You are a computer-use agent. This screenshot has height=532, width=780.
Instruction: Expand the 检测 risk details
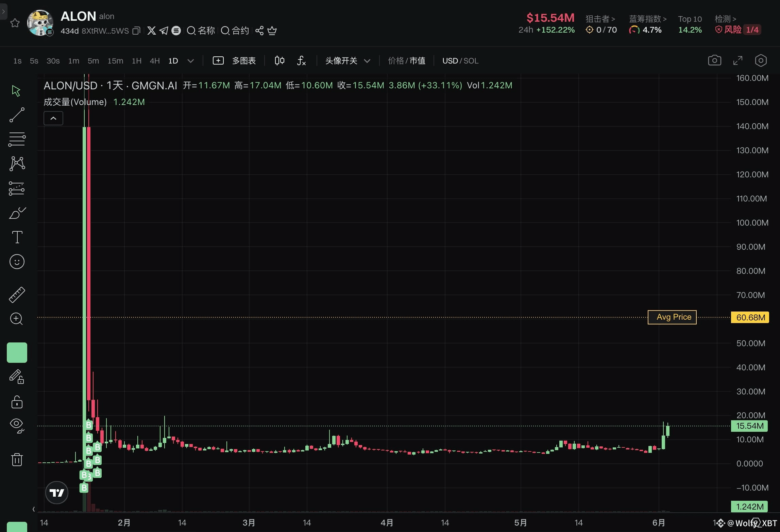[x=726, y=19]
